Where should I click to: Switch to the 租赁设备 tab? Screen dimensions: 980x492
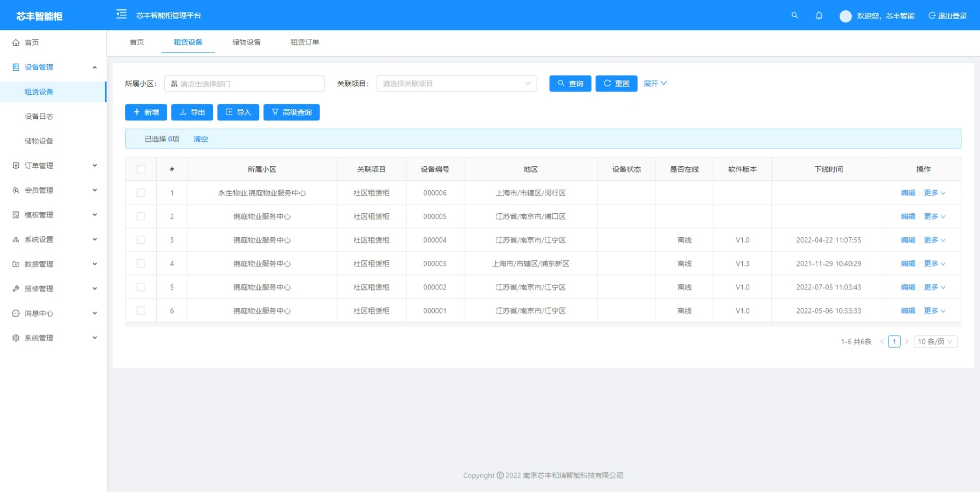click(x=188, y=42)
